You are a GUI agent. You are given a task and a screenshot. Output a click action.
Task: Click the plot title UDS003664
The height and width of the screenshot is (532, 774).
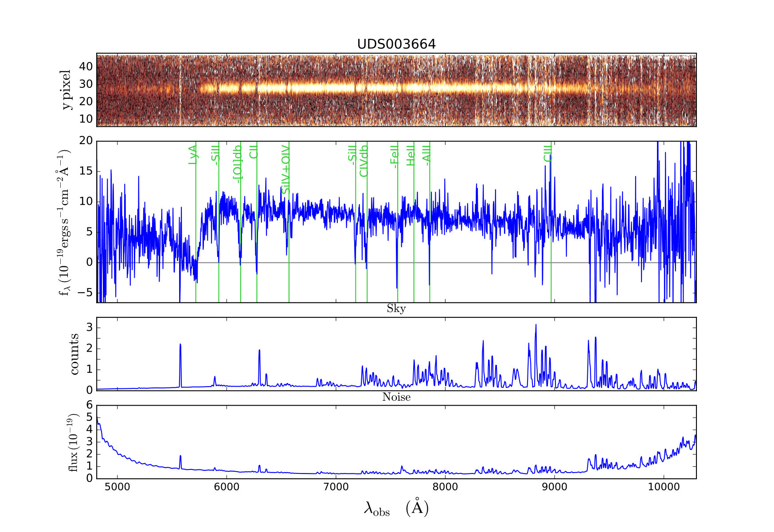point(396,44)
